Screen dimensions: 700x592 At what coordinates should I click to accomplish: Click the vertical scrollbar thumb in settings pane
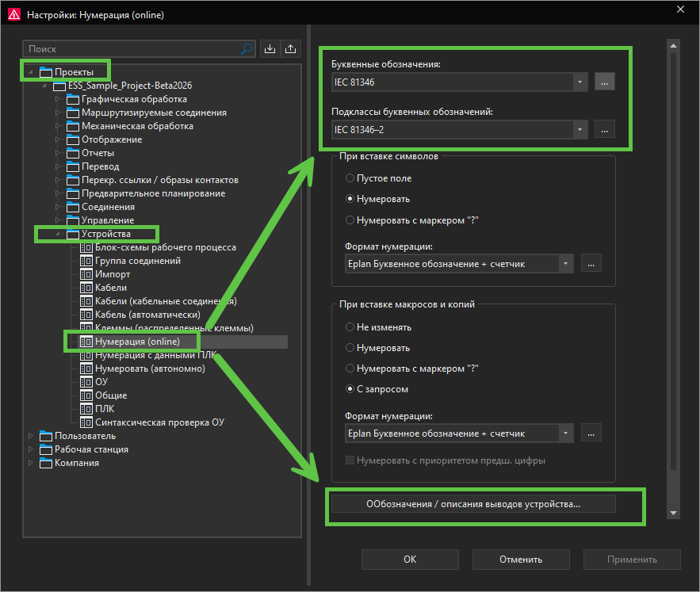(673, 262)
